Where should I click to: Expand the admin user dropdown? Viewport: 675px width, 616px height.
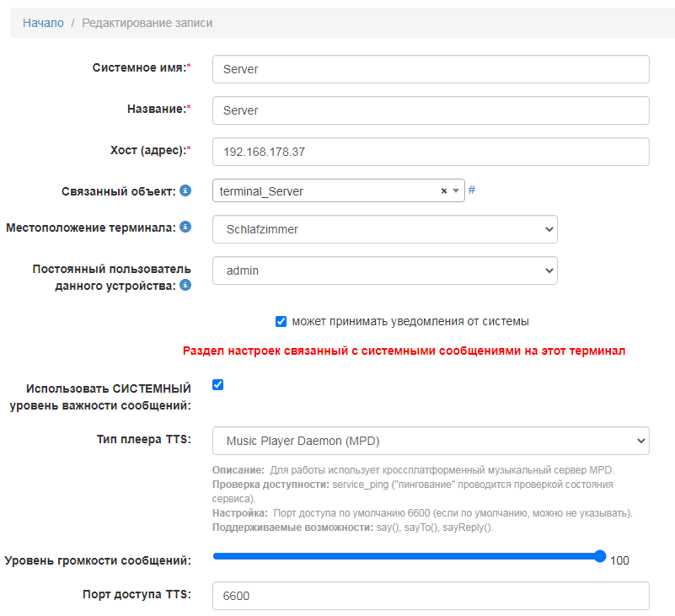(x=384, y=271)
